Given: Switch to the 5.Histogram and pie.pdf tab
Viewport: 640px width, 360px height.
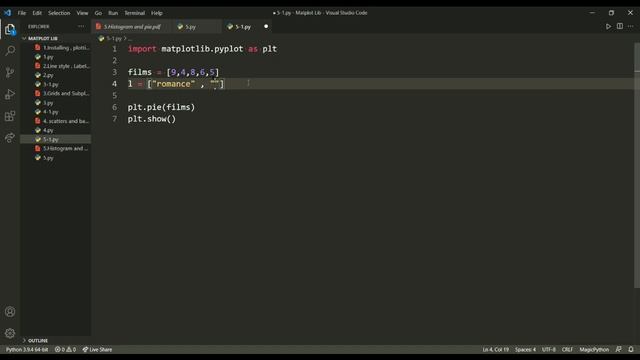Looking at the screenshot, I should click(x=132, y=27).
